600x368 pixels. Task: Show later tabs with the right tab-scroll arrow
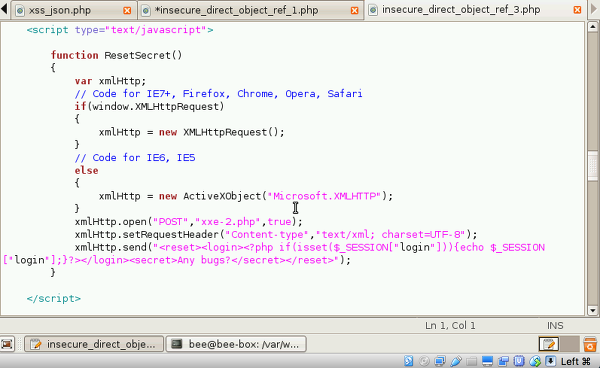595,9
